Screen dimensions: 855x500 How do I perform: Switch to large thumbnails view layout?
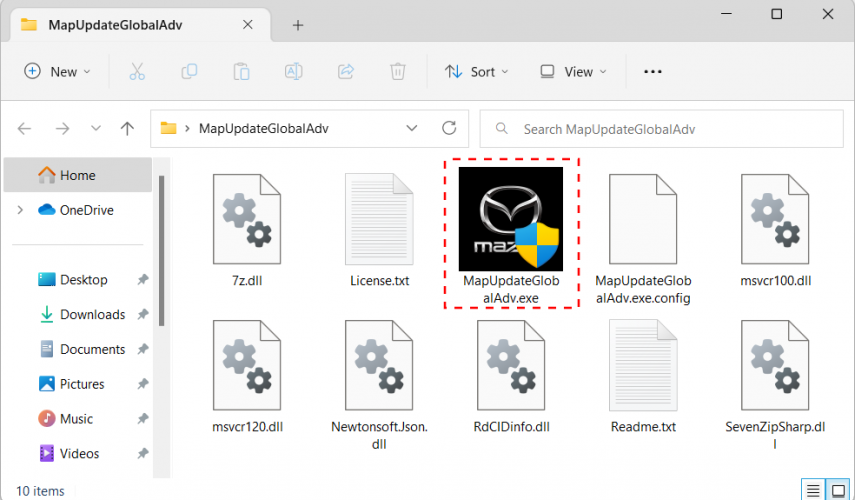(x=836, y=490)
